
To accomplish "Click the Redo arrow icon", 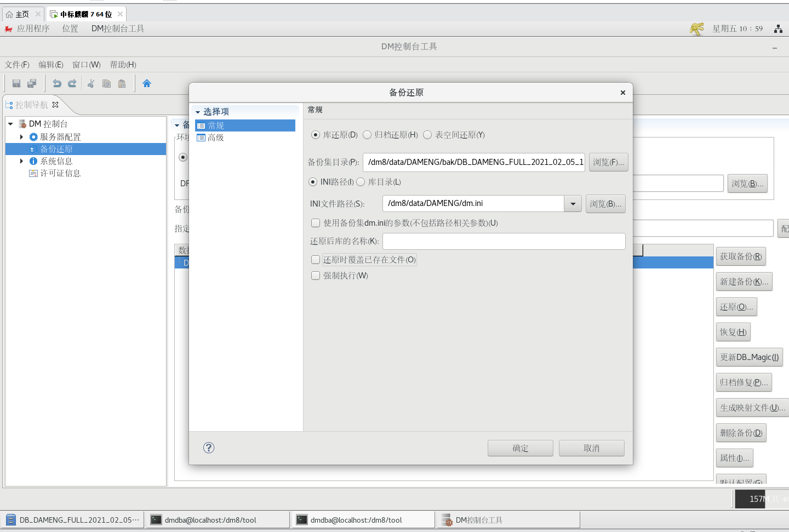I will [x=72, y=83].
